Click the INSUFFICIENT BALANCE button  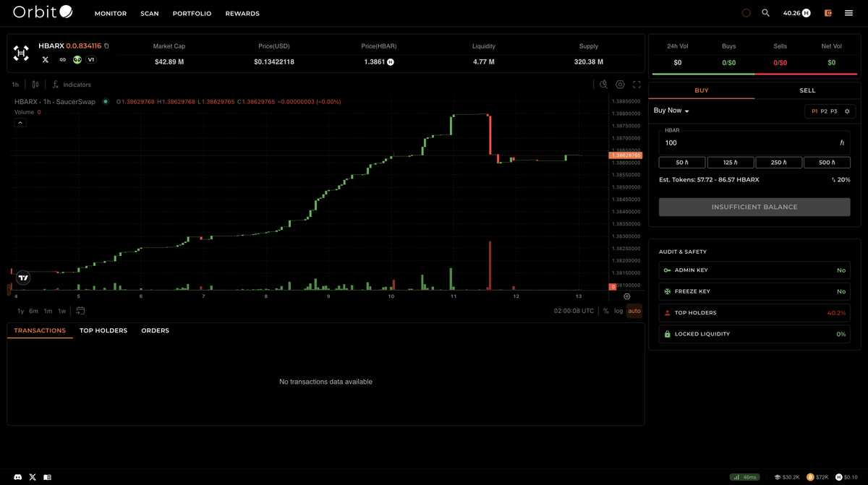(x=754, y=207)
